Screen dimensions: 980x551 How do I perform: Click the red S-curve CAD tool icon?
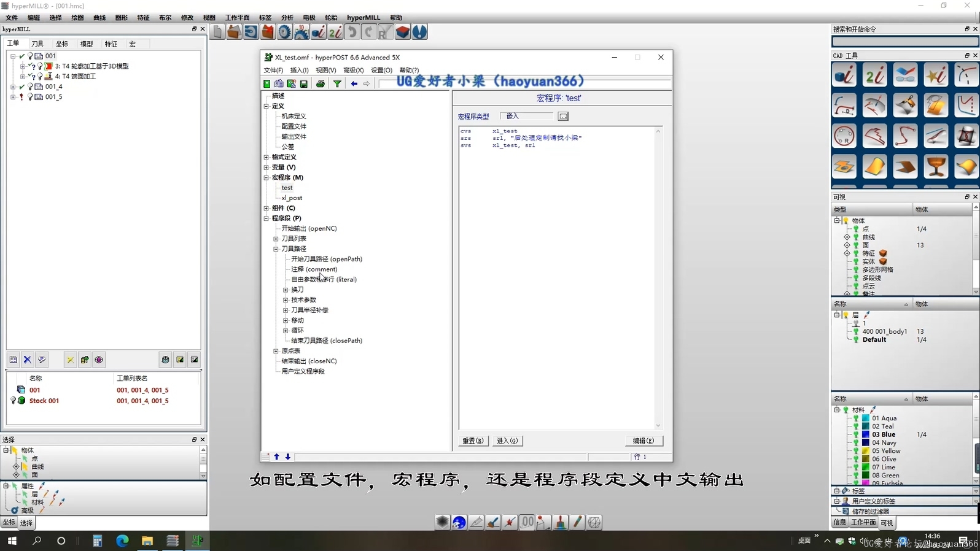pos(905,136)
